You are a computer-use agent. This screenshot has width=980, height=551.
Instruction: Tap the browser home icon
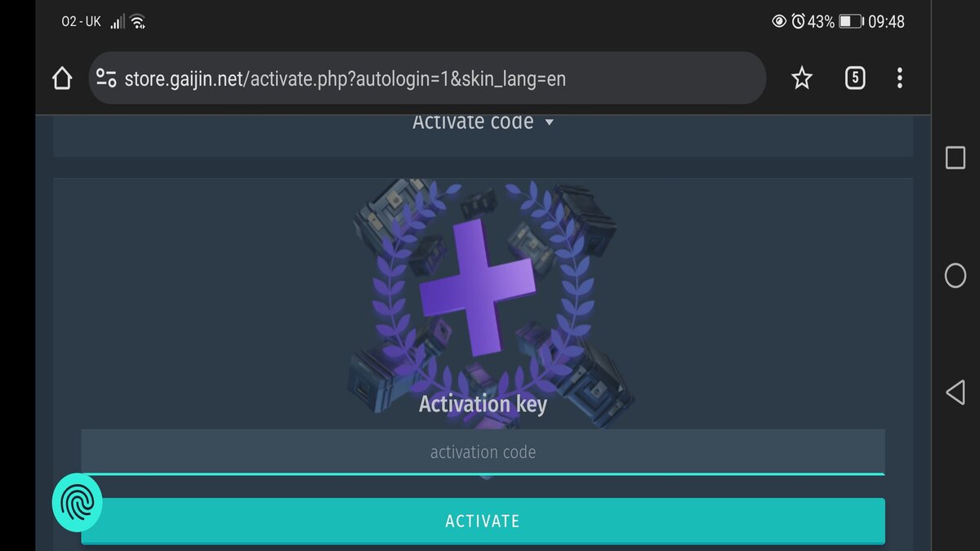(62, 78)
